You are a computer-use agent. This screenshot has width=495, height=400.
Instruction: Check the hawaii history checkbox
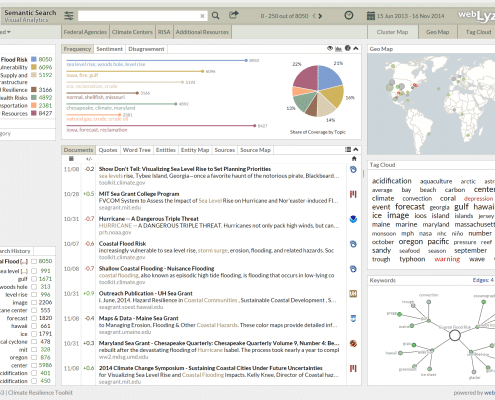click(34, 326)
